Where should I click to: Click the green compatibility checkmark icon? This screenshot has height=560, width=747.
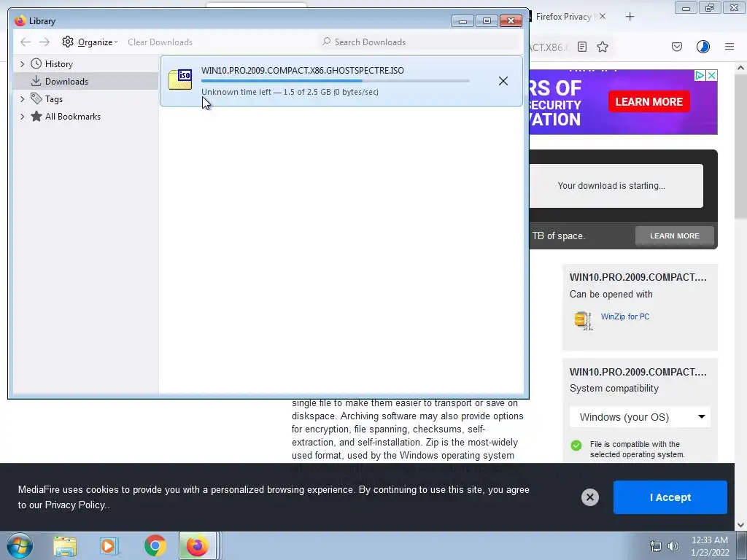tap(576, 446)
